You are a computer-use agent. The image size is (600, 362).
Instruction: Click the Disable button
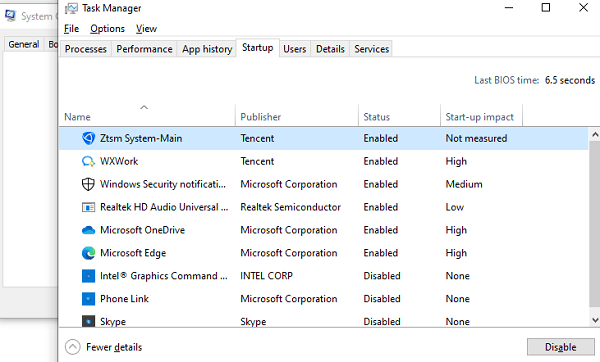(561, 347)
